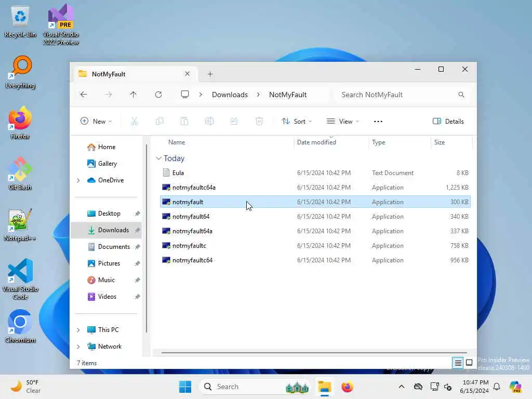Select the notmyfaultc application file
Screen dimensions: 532x399
[x=315, y=246]
